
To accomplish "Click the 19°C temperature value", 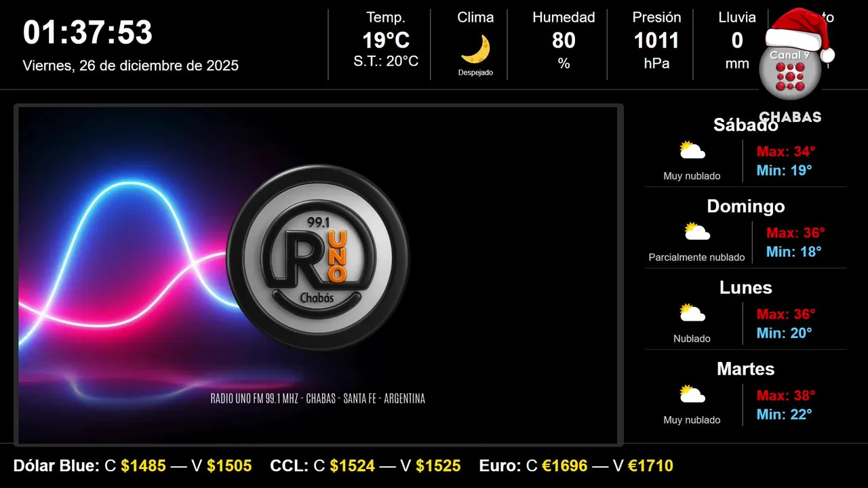I will (386, 41).
